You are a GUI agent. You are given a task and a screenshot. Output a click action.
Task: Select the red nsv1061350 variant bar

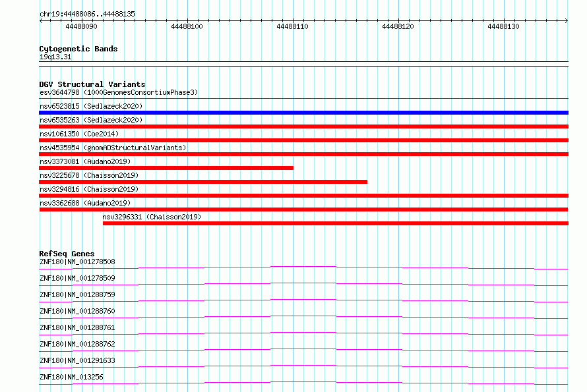(303, 140)
